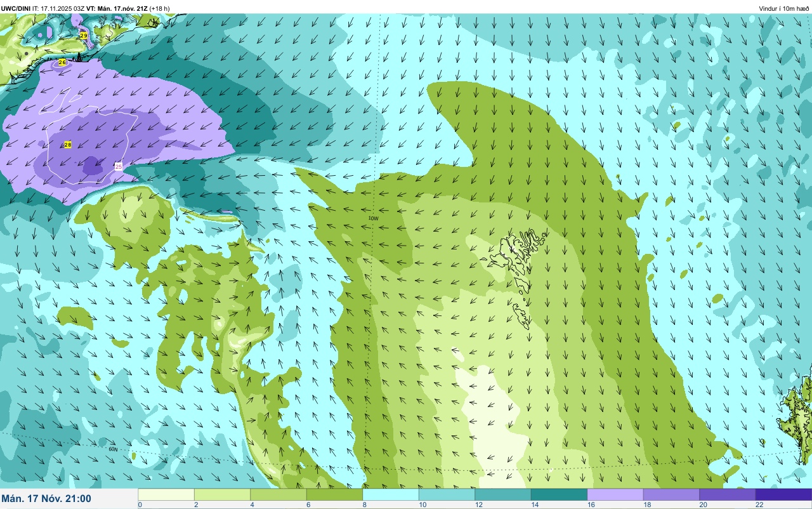
Task: Click the 16–18 light lavender legend swatch
Action: 615,494
